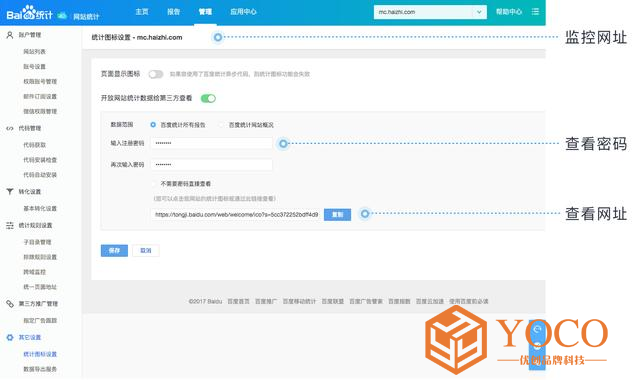640x380 pixels.
Task: Switch to the 报告 top menu
Action: click(173, 12)
